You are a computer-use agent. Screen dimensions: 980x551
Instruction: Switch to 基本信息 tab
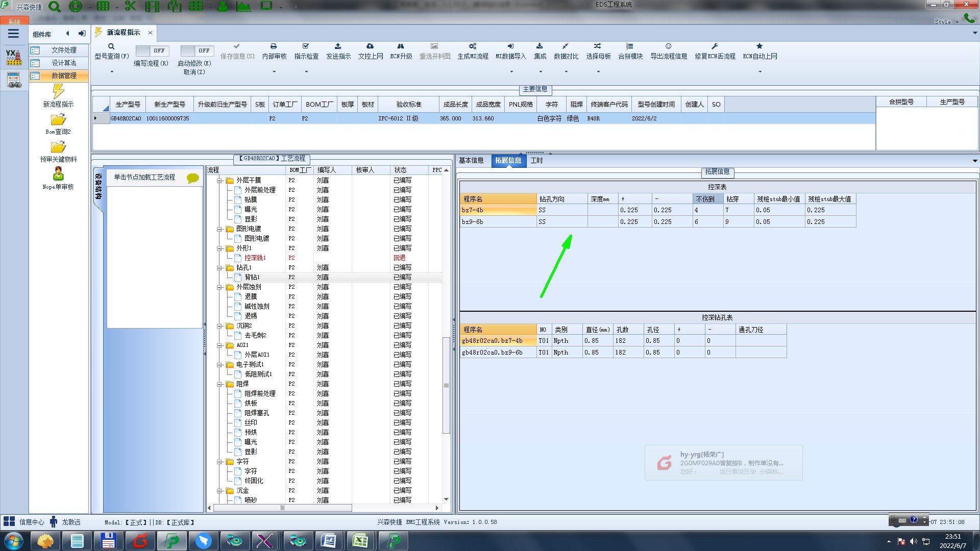[x=471, y=161]
